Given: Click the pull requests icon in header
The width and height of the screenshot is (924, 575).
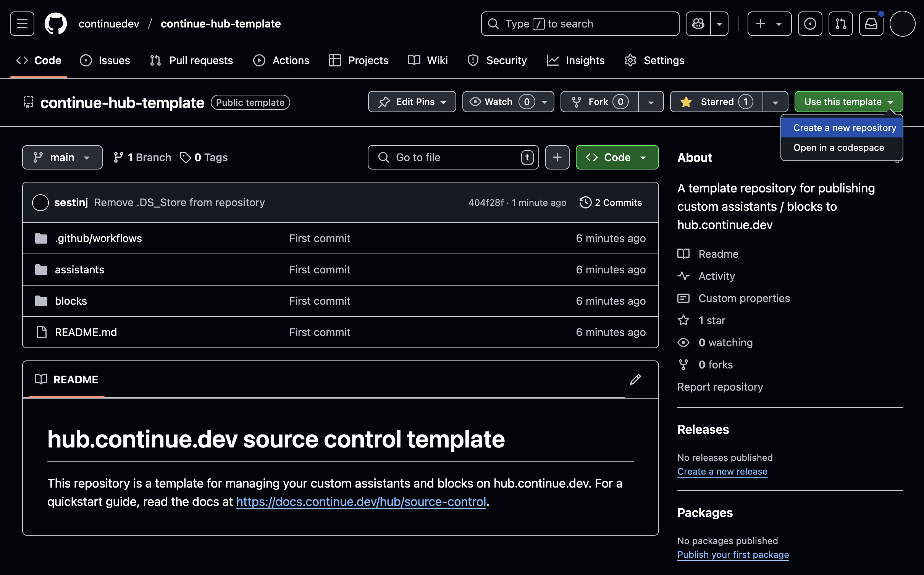Looking at the screenshot, I should point(840,24).
